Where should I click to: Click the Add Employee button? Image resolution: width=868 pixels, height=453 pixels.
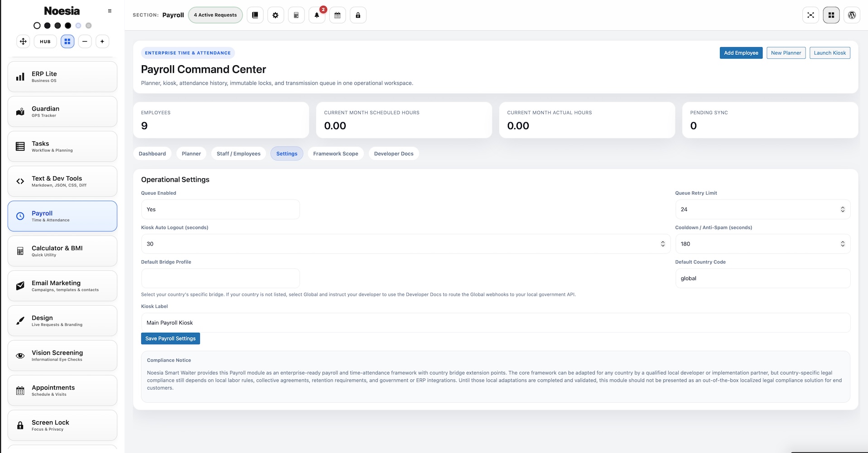click(x=741, y=53)
